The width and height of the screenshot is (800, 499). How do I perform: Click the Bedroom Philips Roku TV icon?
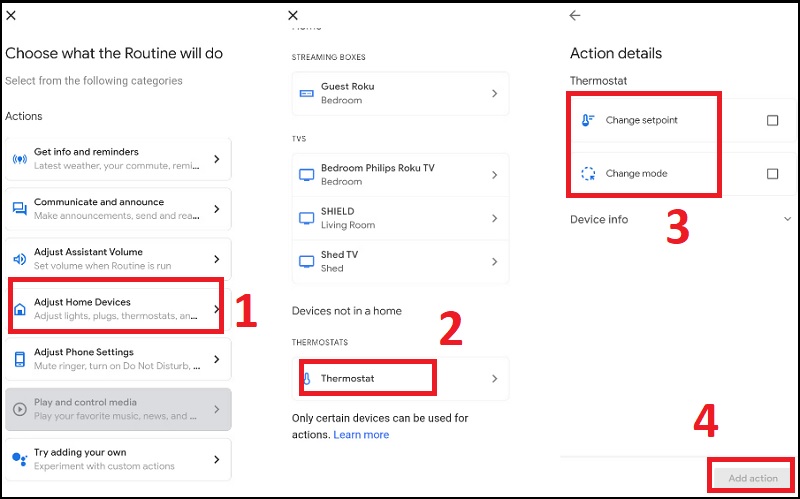click(x=306, y=174)
